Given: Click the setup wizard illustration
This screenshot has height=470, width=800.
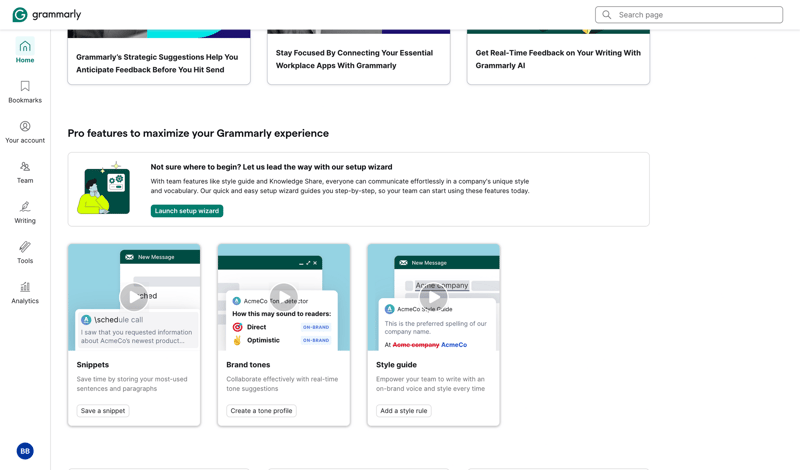Looking at the screenshot, I should [104, 188].
